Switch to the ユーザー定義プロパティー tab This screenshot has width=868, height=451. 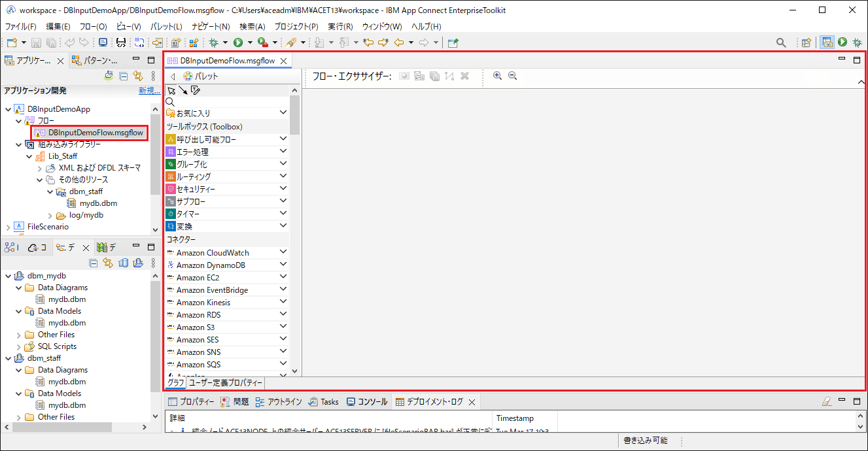tap(226, 382)
